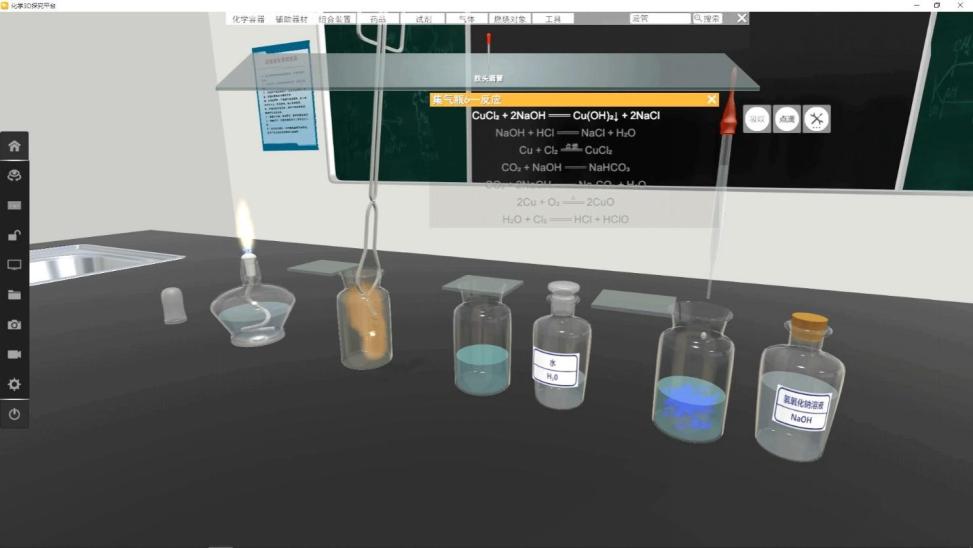
Task: Click the 点滴 drip button
Action: click(x=787, y=119)
